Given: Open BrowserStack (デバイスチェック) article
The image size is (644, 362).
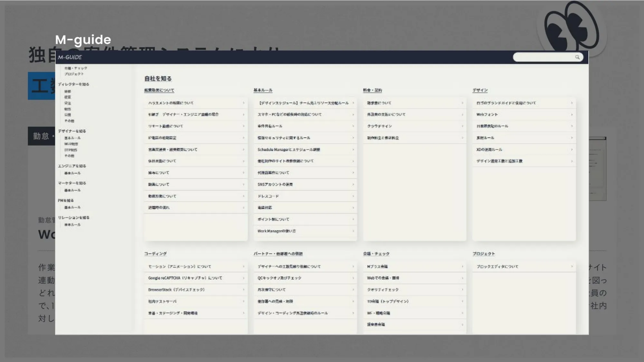Looking at the screenshot, I should [x=176, y=290].
